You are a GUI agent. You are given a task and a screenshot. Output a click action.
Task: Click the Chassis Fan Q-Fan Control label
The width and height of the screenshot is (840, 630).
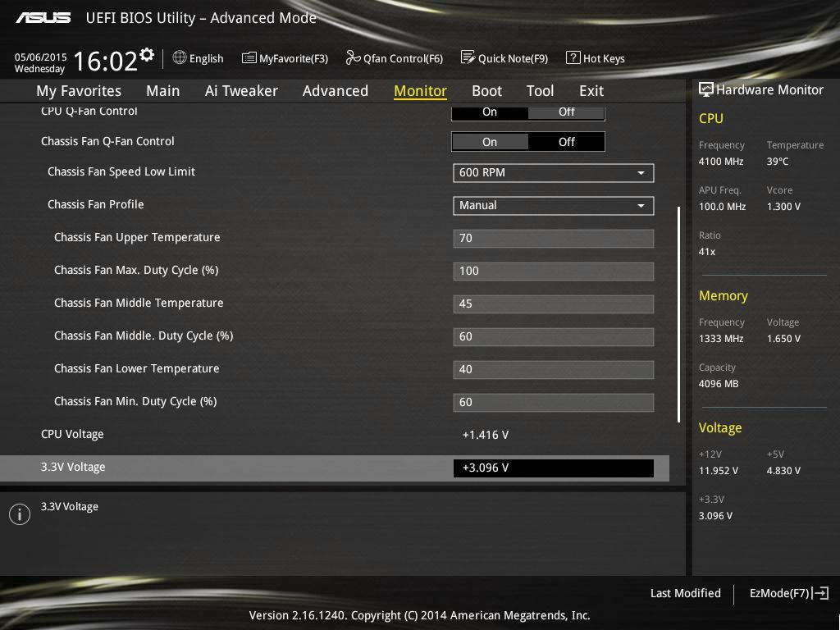107,141
